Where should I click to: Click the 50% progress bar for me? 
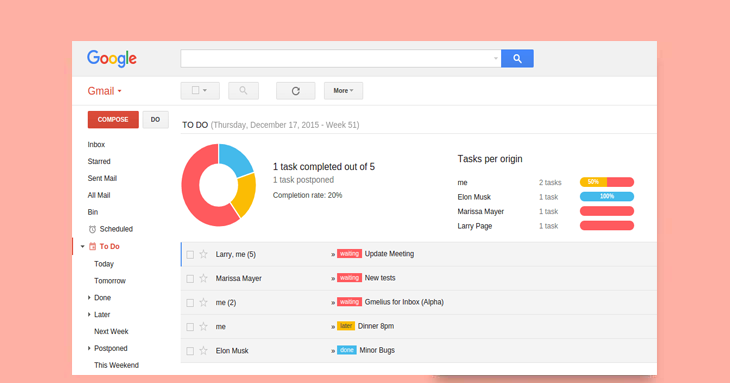(607, 182)
